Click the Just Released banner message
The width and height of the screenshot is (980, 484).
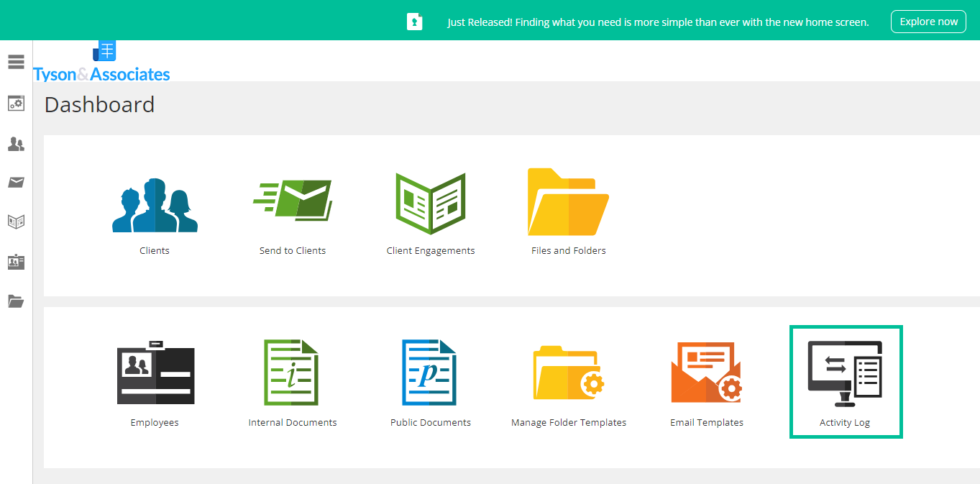[x=658, y=22]
